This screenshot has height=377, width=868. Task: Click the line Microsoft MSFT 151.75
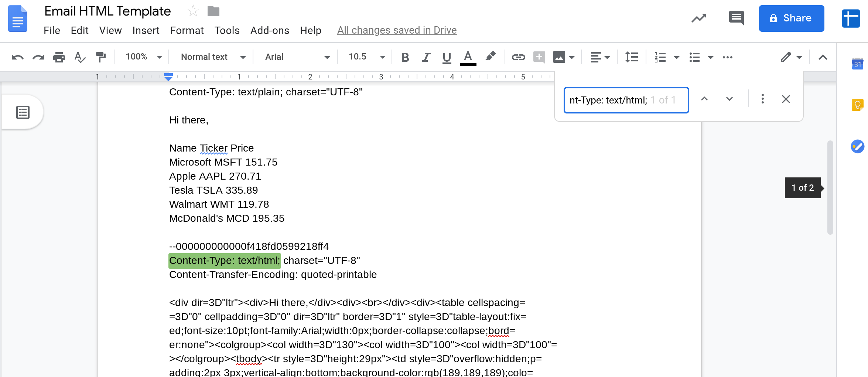coord(223,162)
